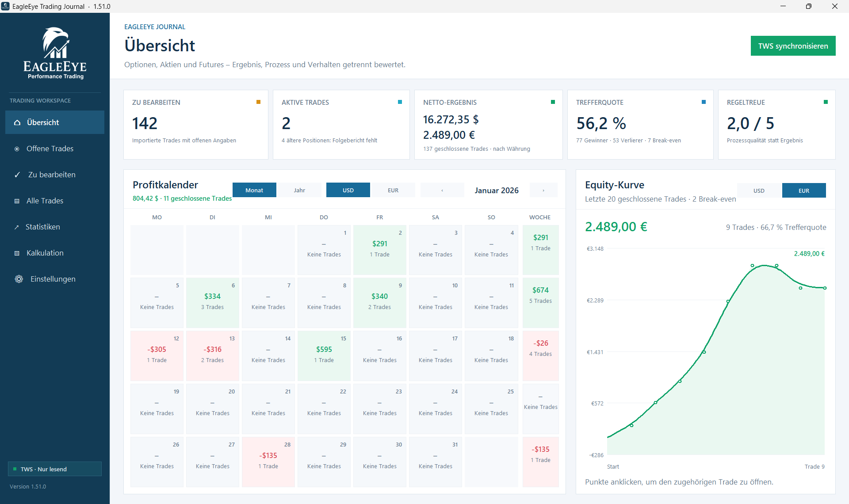The image size is (849, 504).
Task: Go to next month after Januar 2026
Action: click(x=543, y=190)
